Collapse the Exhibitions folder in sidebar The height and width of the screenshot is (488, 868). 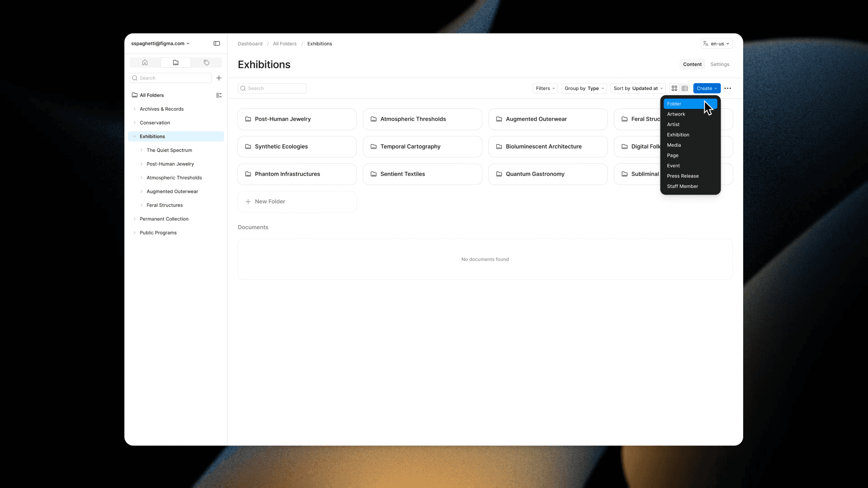[134, 136]
